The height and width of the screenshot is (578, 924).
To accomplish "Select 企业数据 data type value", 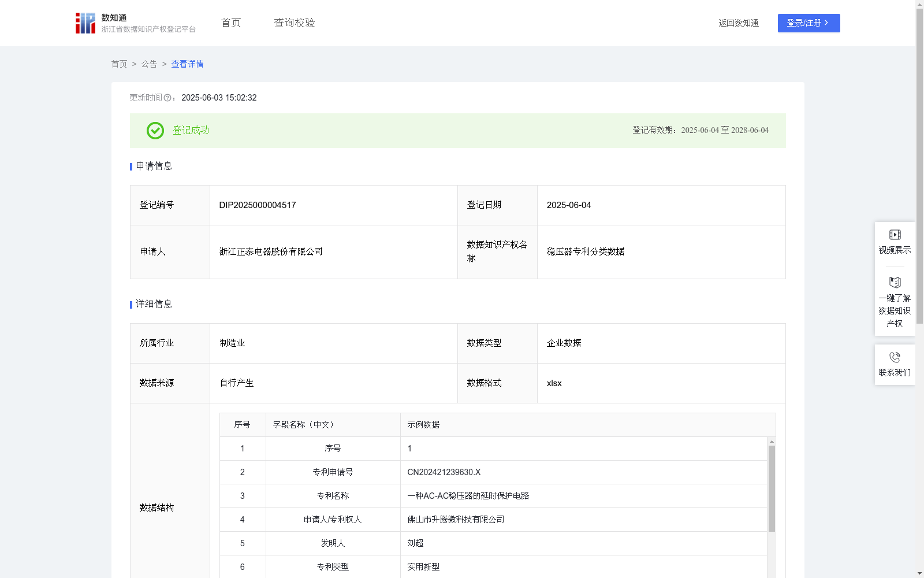I will tap(564, 343).
